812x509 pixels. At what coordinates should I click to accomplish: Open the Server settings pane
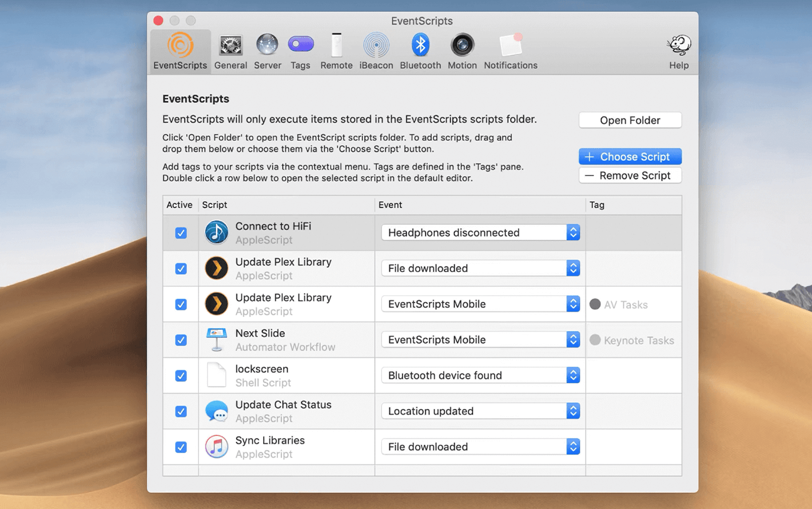(x=267, y=51)
